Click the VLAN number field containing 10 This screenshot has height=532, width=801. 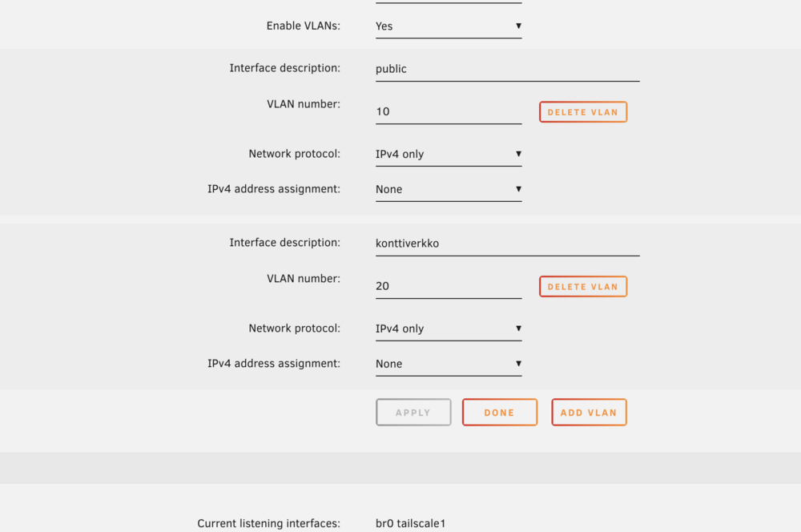pyautogui.click(x=449, y=111)
